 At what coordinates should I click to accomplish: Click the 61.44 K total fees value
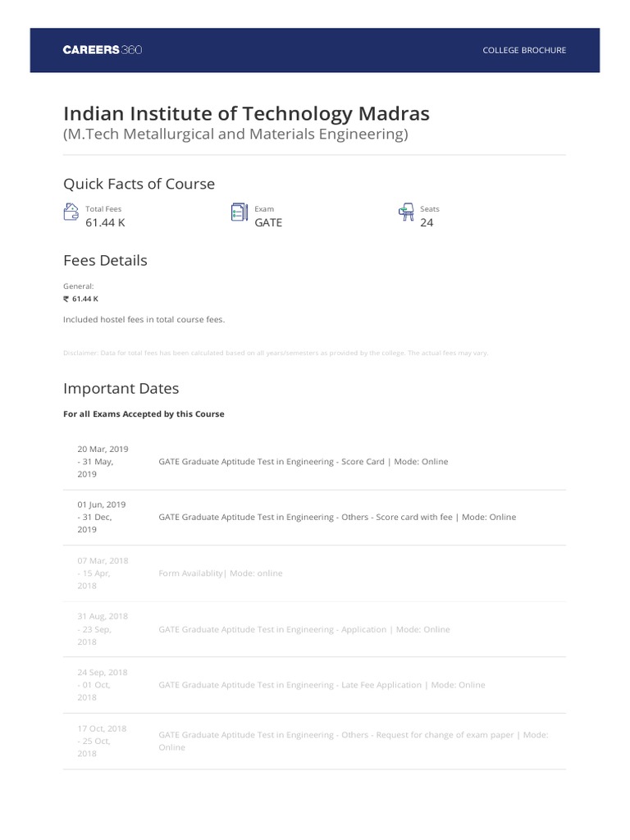pyautogui.click(x=105, y=222)
